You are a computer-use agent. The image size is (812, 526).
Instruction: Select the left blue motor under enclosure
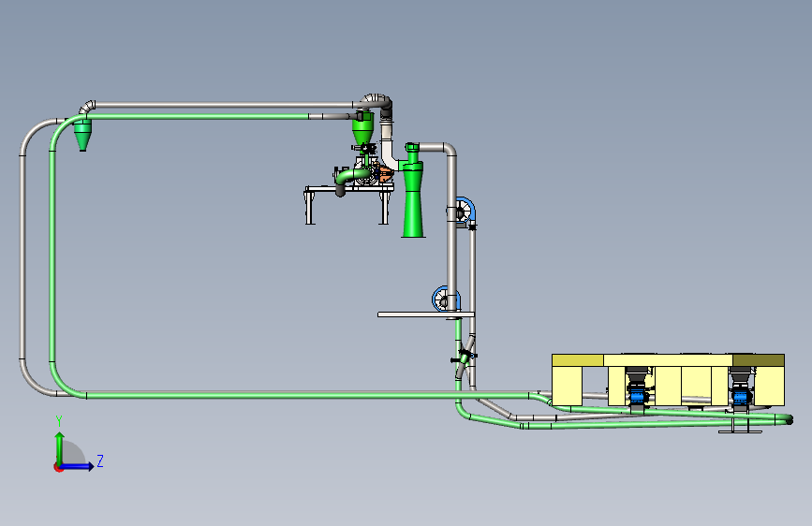(x=639, y=397)
